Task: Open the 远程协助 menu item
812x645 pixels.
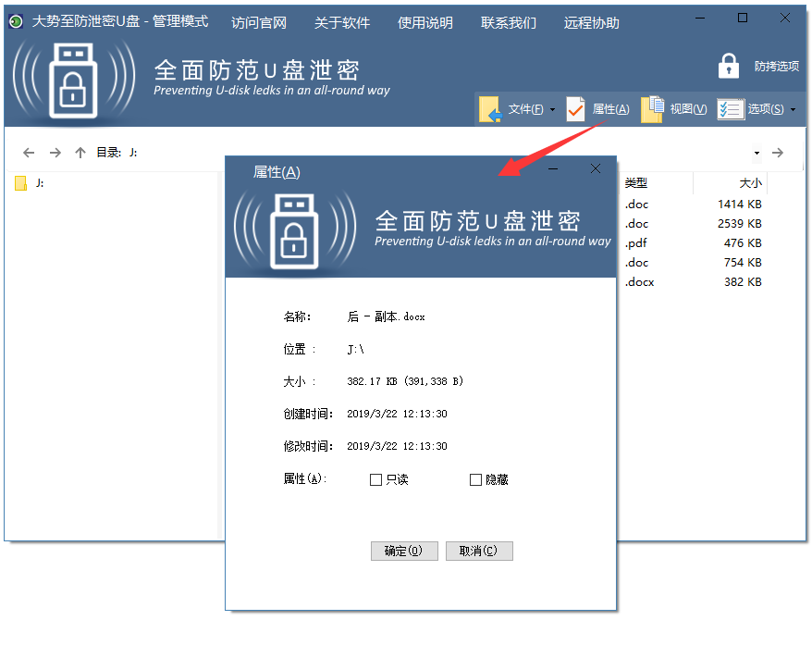Action: click(x=592, y=22)
